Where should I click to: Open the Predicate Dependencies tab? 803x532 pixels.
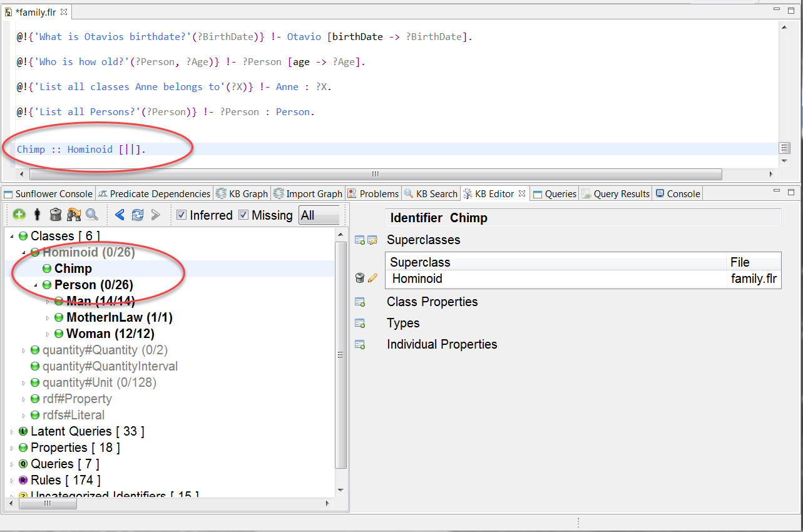tap(154, 193)
